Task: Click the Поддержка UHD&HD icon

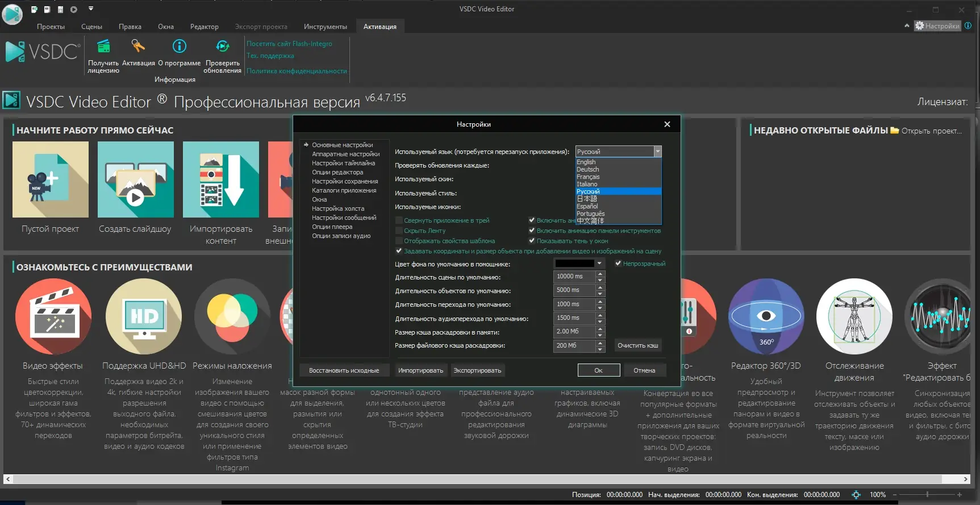Action: click(144, 316)
